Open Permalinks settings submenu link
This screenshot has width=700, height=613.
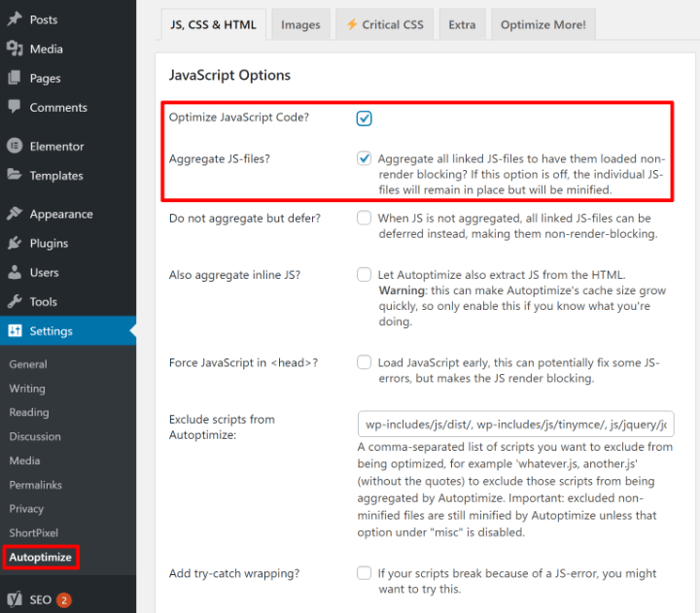point(35,485)
